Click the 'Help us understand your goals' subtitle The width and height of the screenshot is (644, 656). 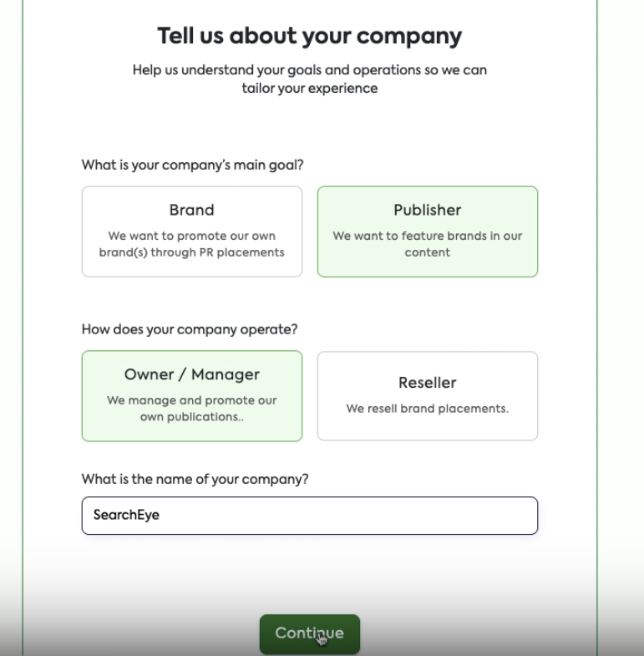click(309, 79)
